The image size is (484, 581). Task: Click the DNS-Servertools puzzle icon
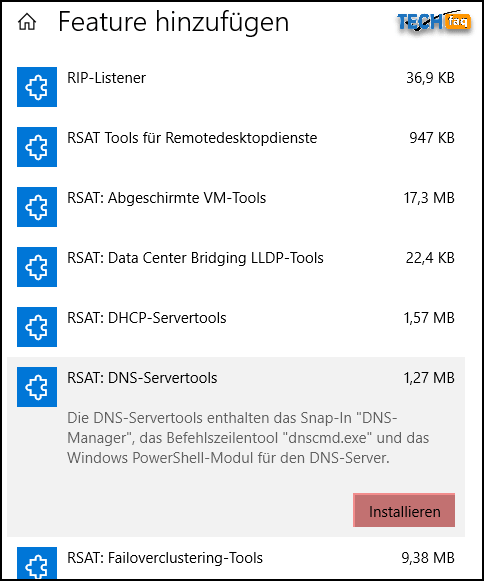click(x=37, y=387)
